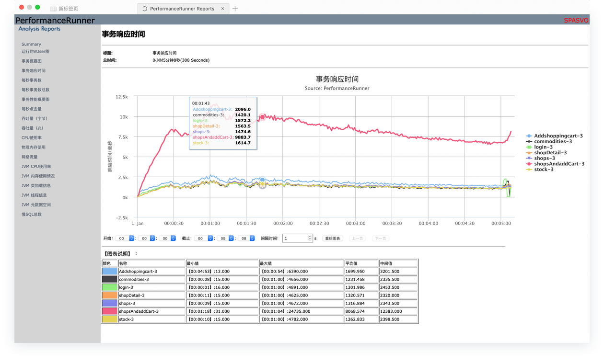Open the Summary link in sidebar
604x364 pixels.
tap(31, 44)
